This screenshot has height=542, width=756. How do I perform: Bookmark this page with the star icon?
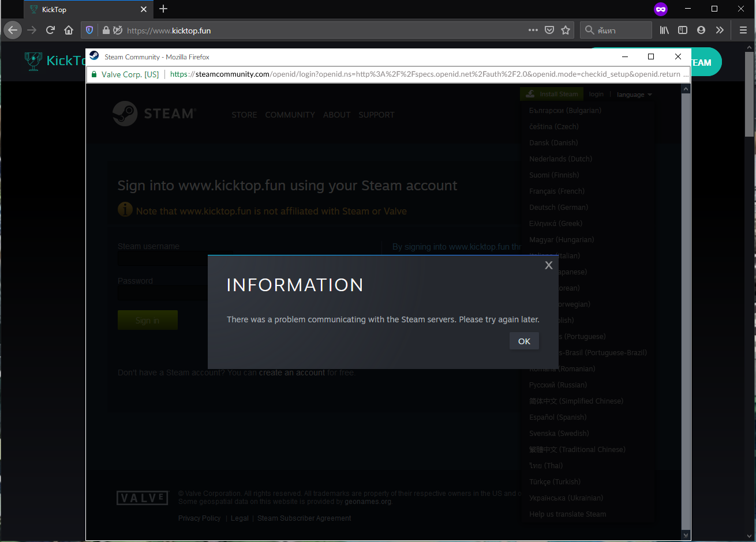(566, 30)
